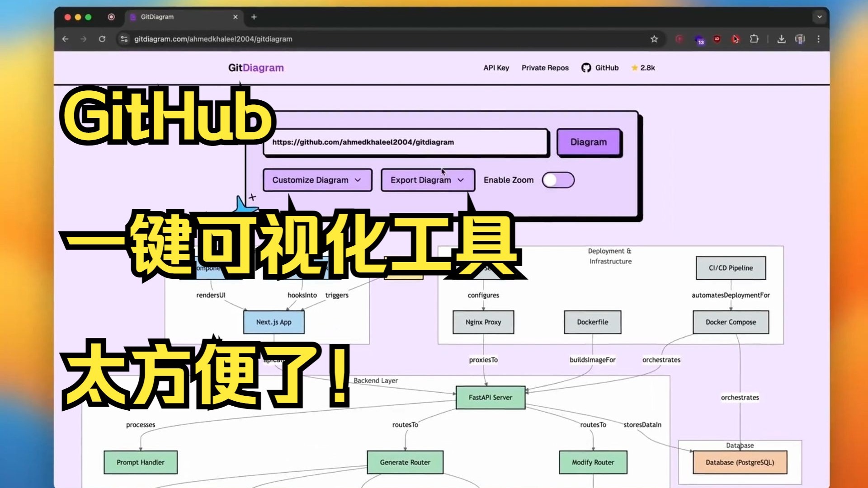868x488 pixels.
Task: Open the API Key nav item
Action: 496,68
